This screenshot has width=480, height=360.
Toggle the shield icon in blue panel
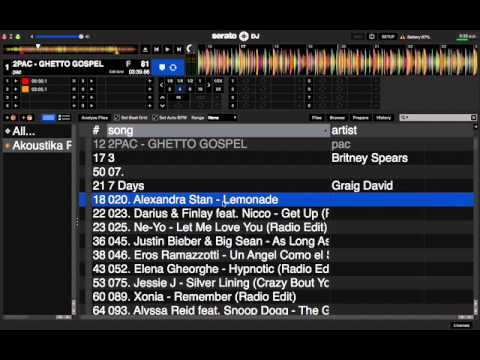(162, 68)
